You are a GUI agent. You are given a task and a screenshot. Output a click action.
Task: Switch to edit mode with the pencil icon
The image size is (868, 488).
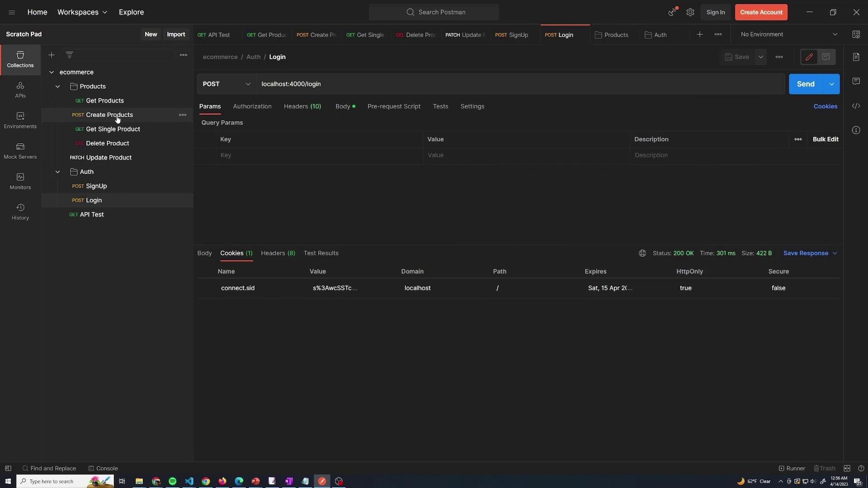coord(809,57)
